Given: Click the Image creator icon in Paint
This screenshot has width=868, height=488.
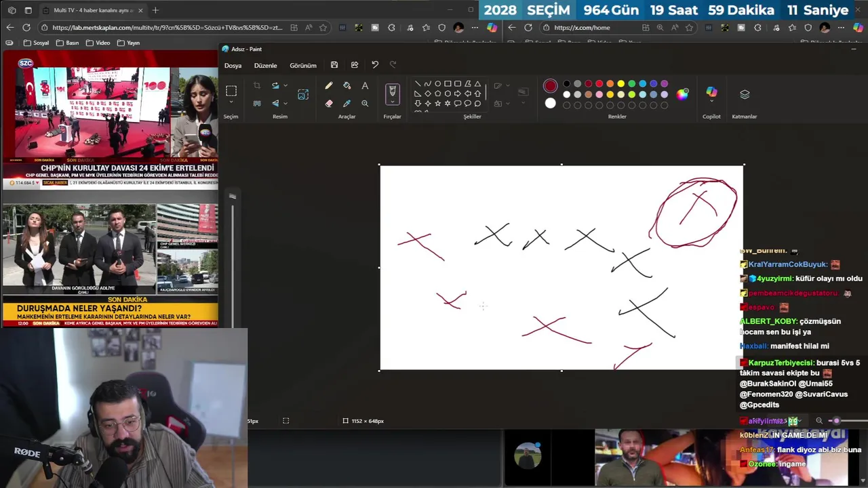Looking at the screenshot, I should coord(303,95).
